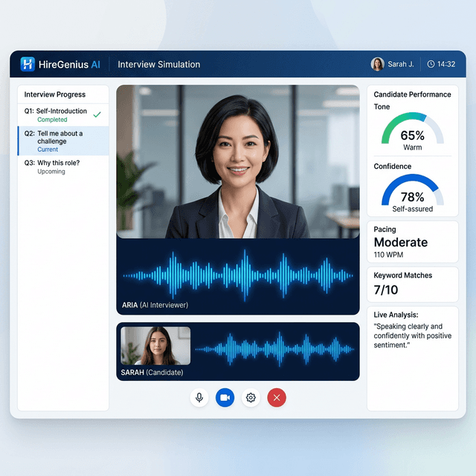This screenshot has height=476, width=476.
Task: Click the Confidence 78% gauge
Action: [412, 192]
